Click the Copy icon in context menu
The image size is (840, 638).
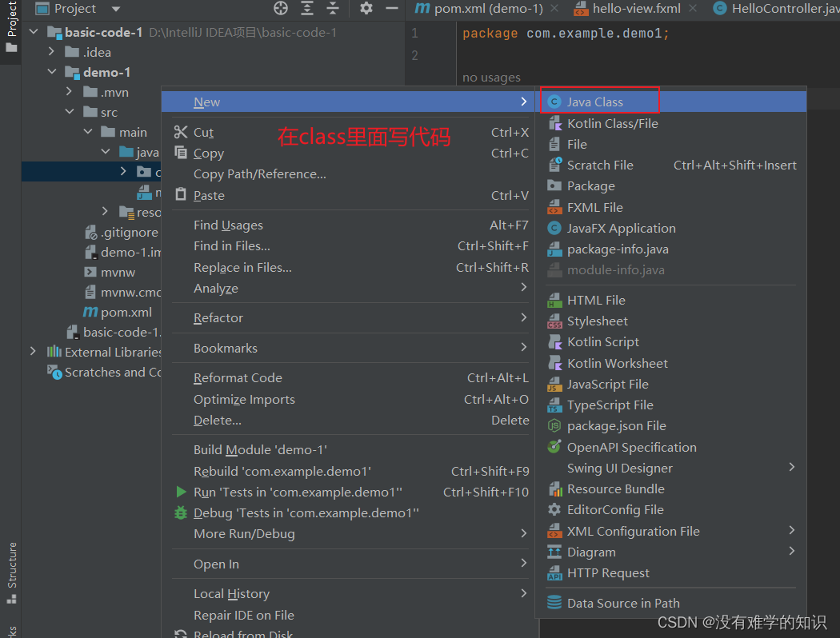tap(181, 153)
